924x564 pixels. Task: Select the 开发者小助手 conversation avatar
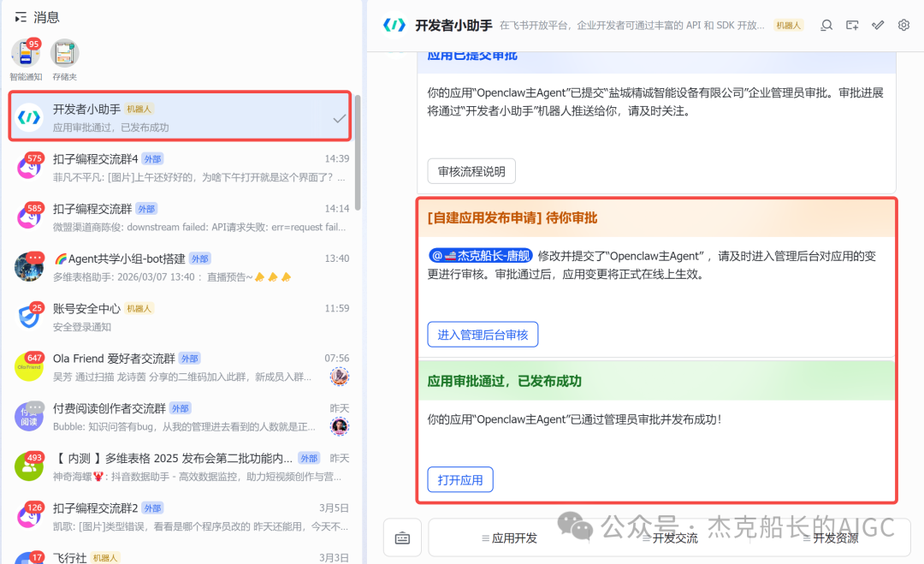click(29, 117)
